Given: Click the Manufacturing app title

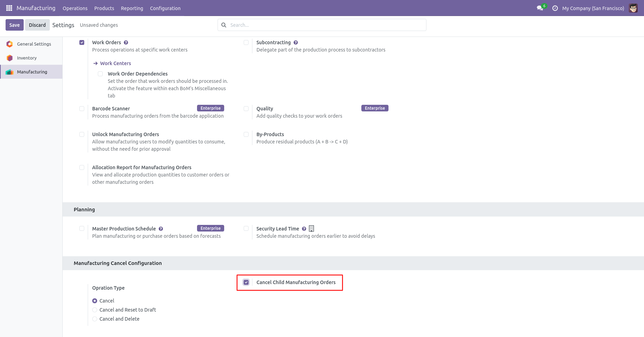Looking at the screenshot, I should click(x=36, y=8).
